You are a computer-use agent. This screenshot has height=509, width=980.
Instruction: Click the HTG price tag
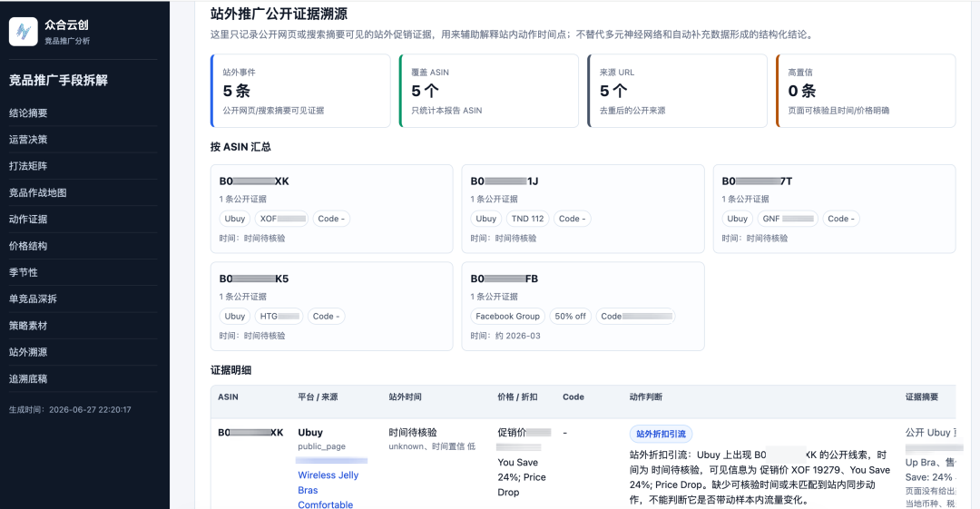(279, 317)
